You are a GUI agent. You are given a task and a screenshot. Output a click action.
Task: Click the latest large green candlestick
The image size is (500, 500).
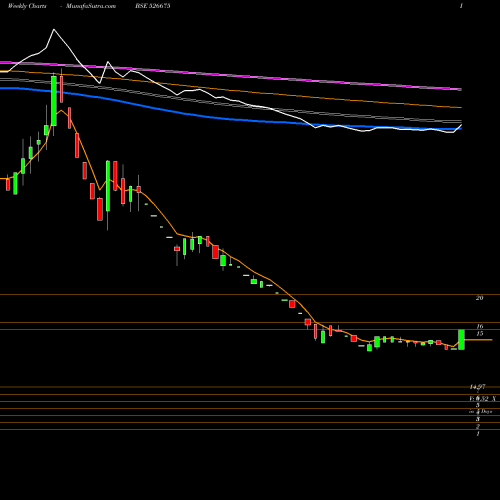coord(461,339)
